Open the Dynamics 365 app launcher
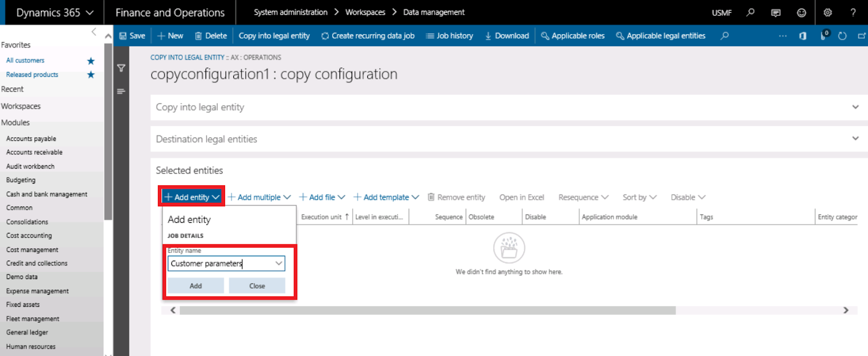868x356 pixels. pos(54,12)
